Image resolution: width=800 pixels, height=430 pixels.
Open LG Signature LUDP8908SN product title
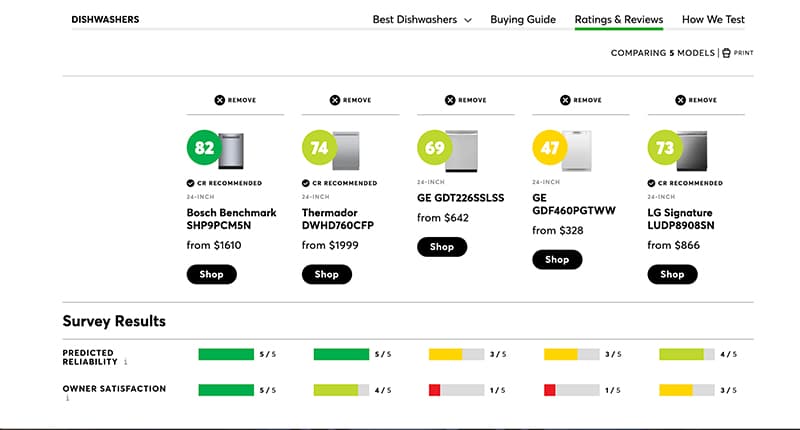pyautogui.click(x=681, y=219)
